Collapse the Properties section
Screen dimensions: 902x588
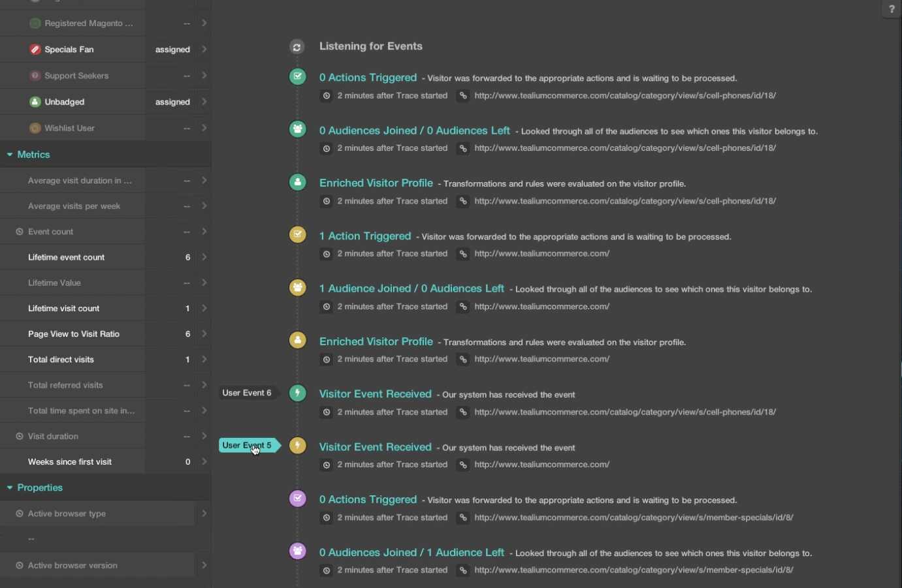click(x=10, y=487)
